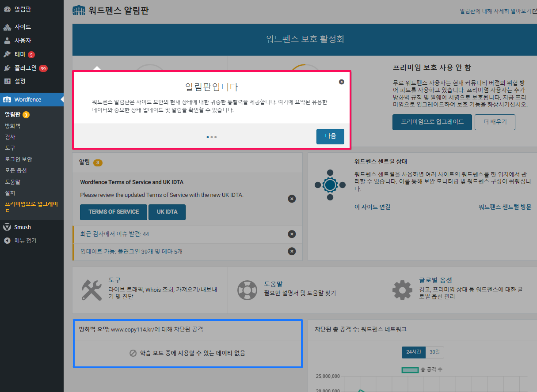Screen dimensions: 537x392
Task: Click the 플러그인 plug icon
Action: [x=7, y=68]
